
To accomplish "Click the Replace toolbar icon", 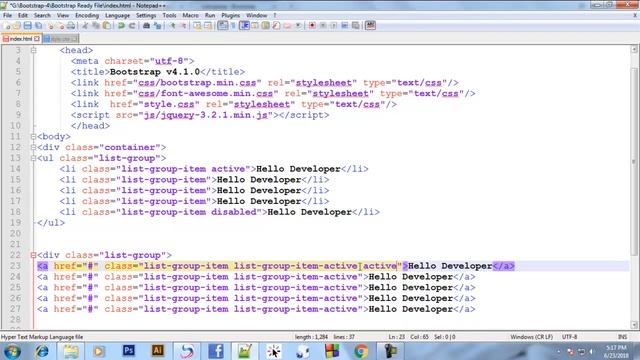I will click(x=158, y=26).
